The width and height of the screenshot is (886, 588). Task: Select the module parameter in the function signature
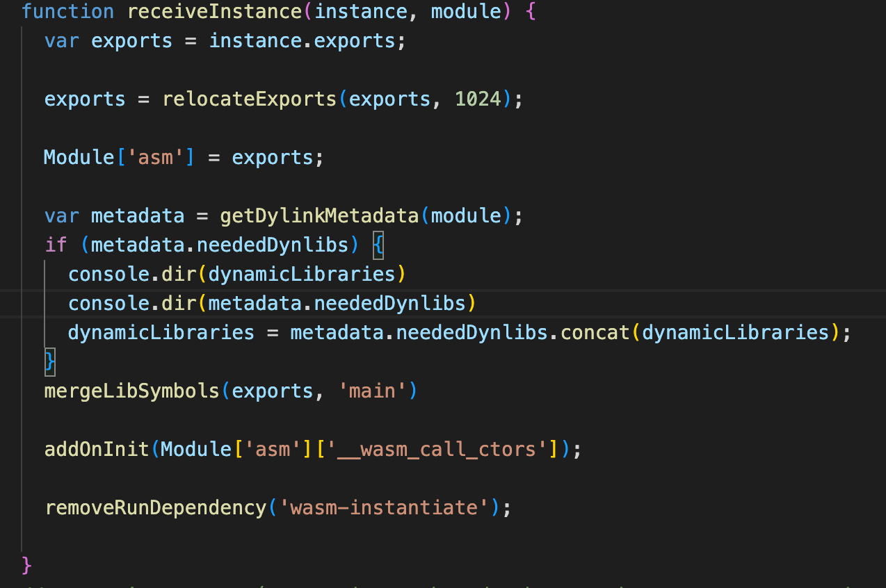tap(466, 12)
